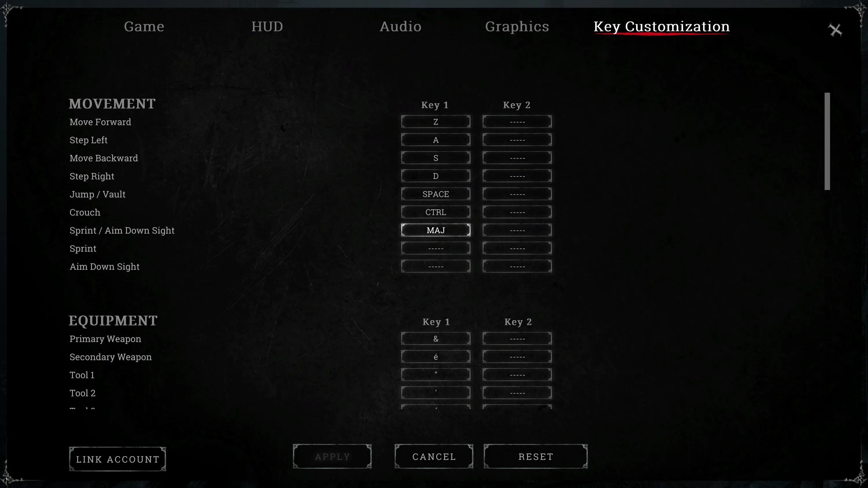Click the APPLY button to save changes

tap(332, 456)
